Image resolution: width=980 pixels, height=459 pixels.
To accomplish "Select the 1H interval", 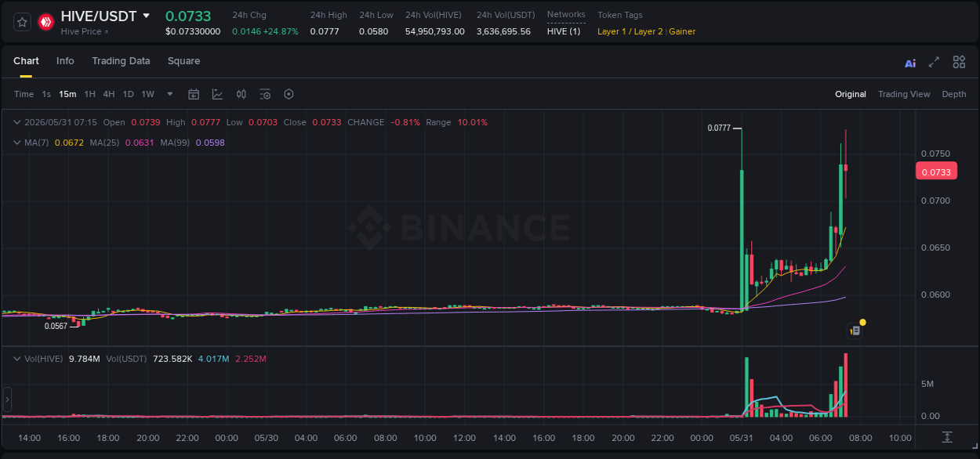I will (x=89, y=94).
